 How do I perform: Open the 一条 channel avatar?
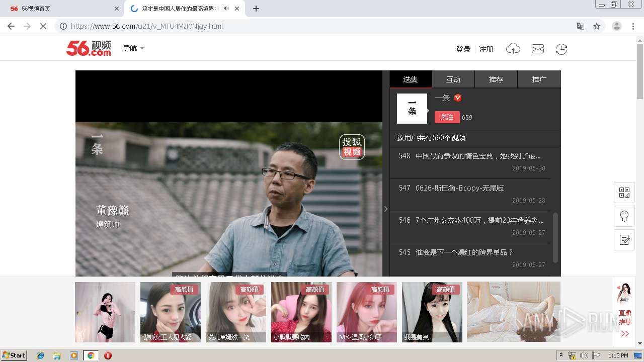pyautogui.click(x=412, y=109)
